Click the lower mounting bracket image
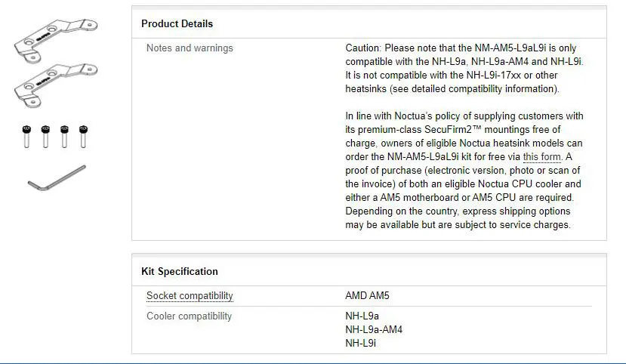Image resolution: width=626 pixels, height=364 pixels. point(54,84)
